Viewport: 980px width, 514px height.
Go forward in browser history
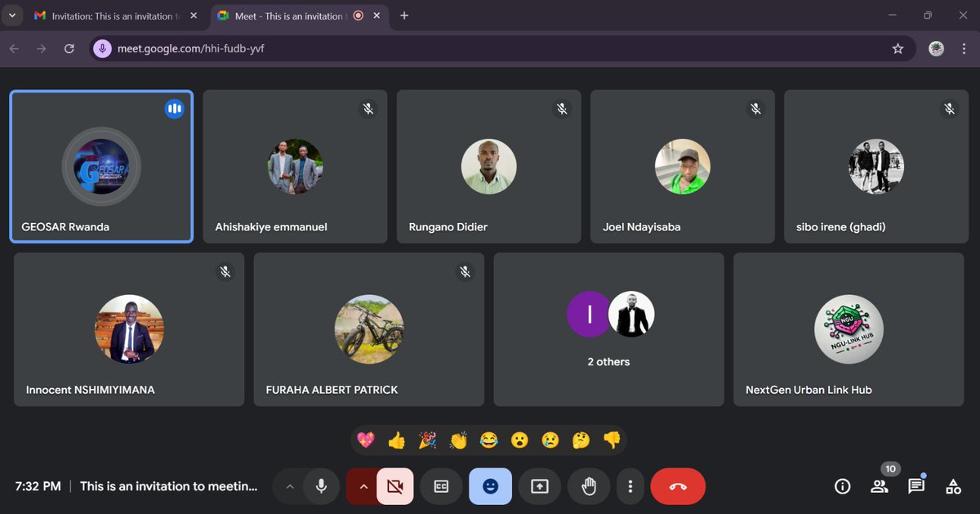[x=42, y=49]
